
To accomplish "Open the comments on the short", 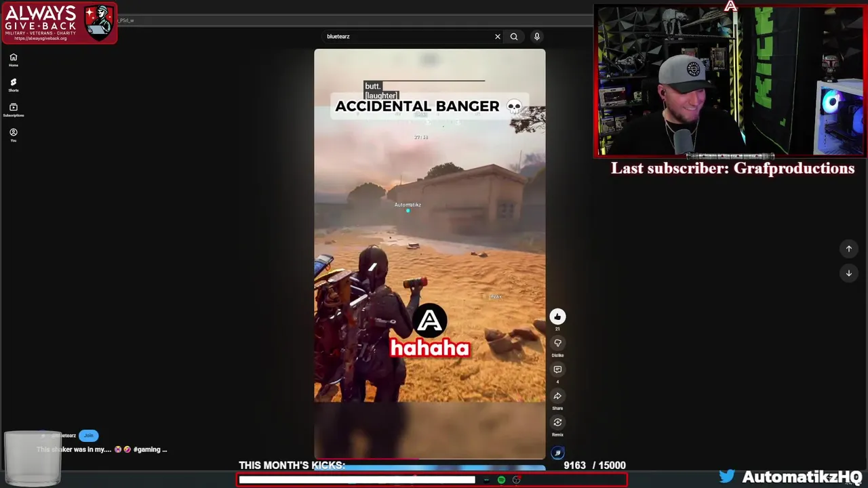I will pos(557,369).
